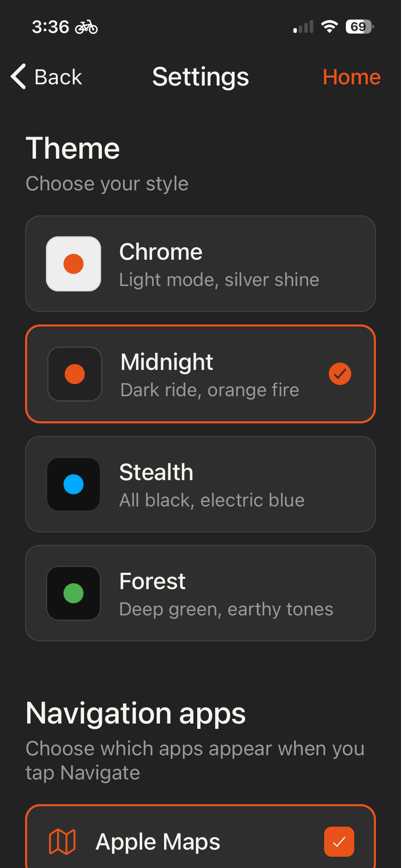Go to Home
Viewport: 401px width, 868px height.
pyautogui.click(x=351, y=77)
